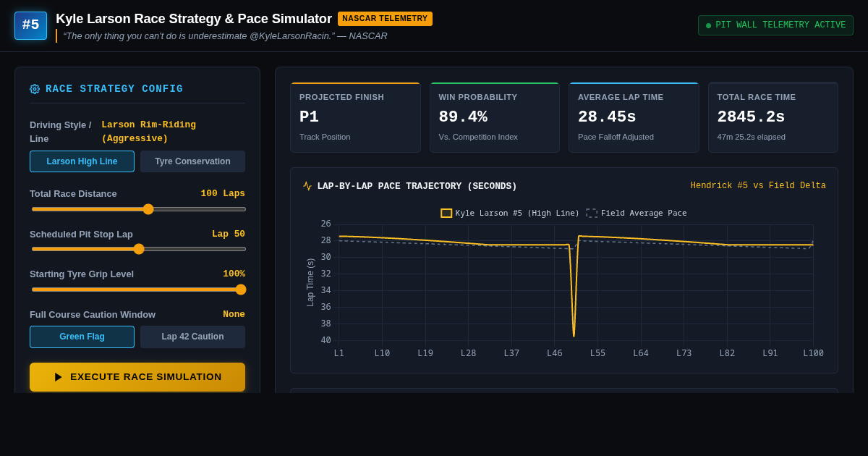This screenshot has width=868, height=456.
Task: Open the Win Probability 89.4% card
Action: (x=495, y=117)
